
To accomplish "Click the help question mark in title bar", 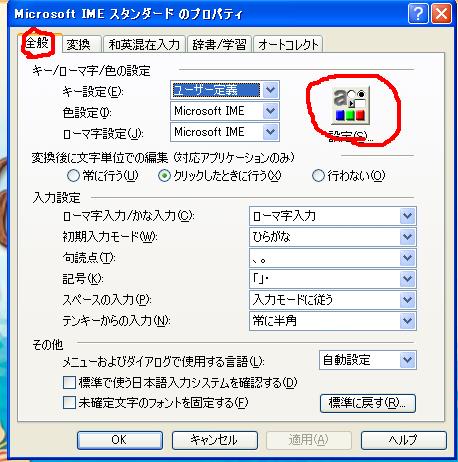I will point(418,14).
